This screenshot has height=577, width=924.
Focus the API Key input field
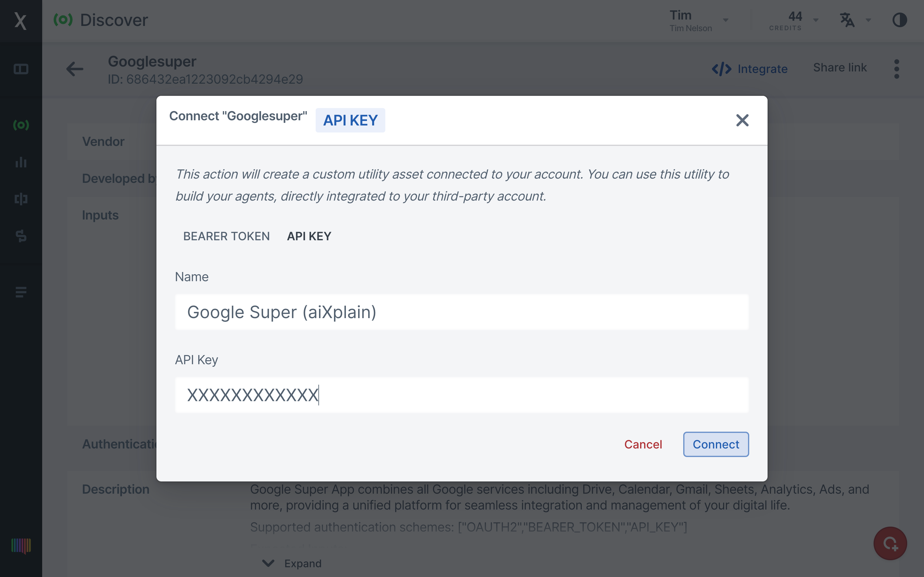461,395
